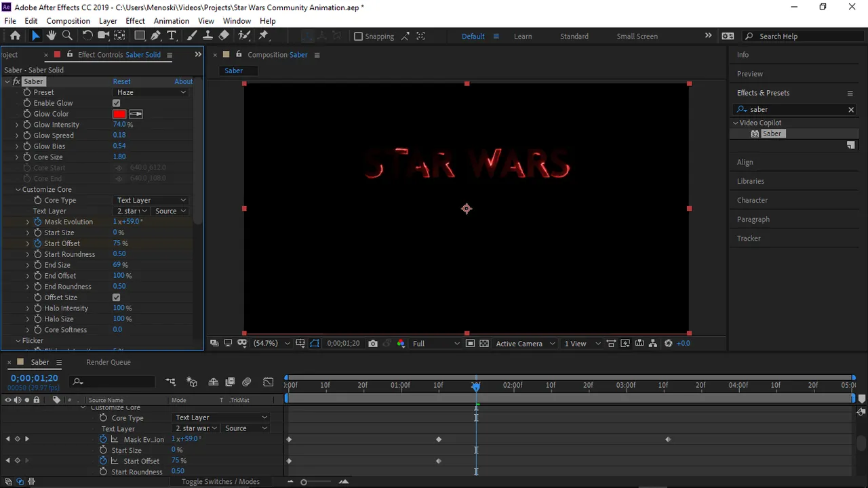Open the Composition menu
The image size is (868, 488).
(x=68, y=21)
